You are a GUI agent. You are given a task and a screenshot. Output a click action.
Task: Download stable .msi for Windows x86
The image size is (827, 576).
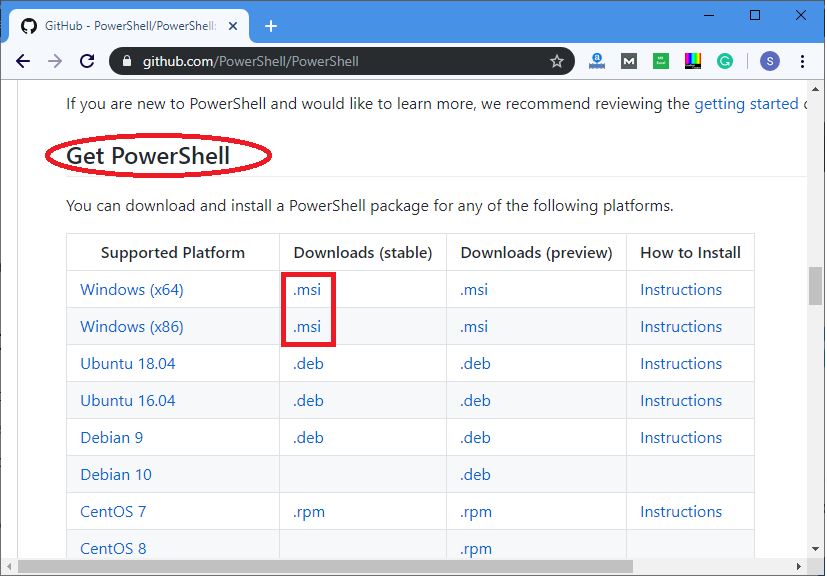coord(307,327)
